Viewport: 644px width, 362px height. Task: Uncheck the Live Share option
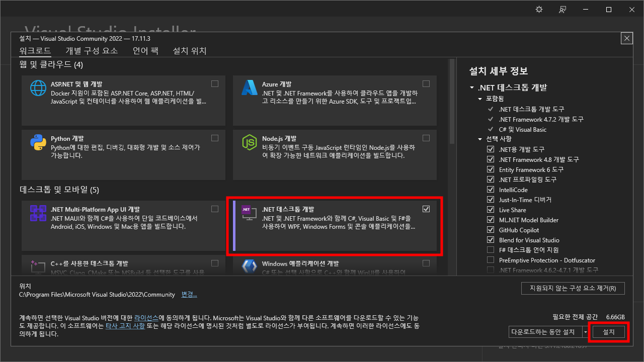[491, 210]
